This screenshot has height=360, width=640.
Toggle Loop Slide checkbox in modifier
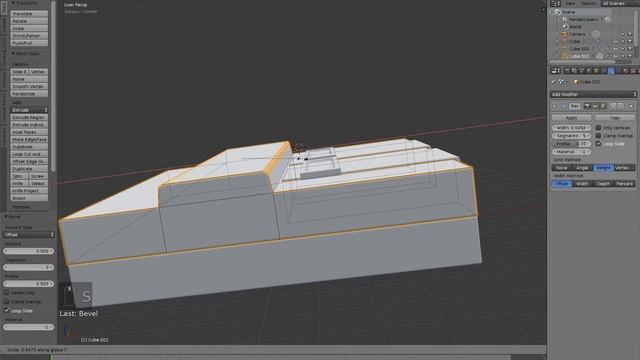pos(598,144)
